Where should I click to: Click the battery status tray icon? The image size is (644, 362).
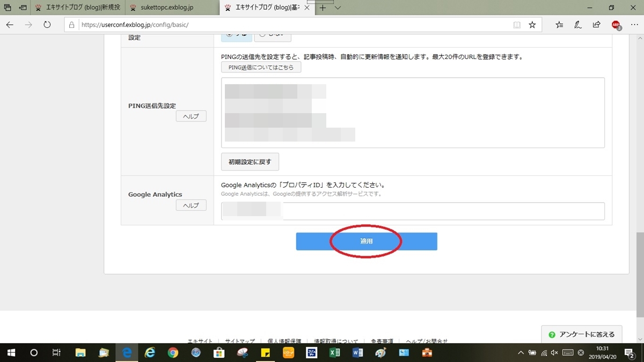[x=532, y=353]
